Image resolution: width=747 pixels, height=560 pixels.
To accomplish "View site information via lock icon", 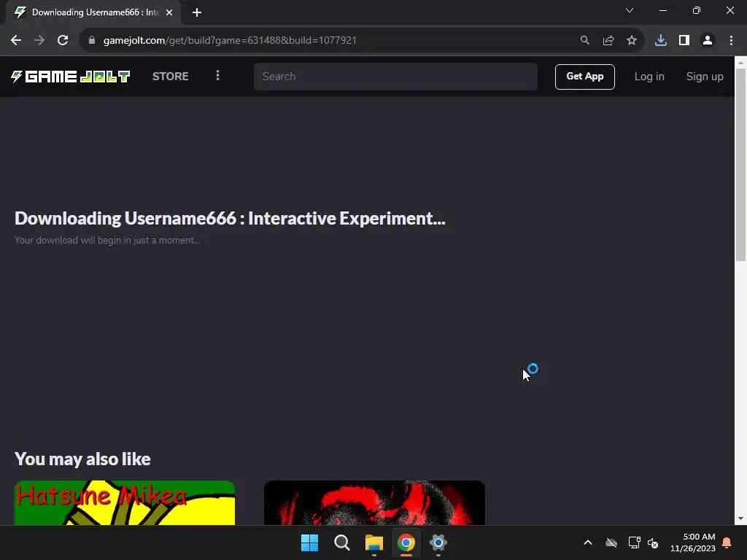I will (92, 41).
